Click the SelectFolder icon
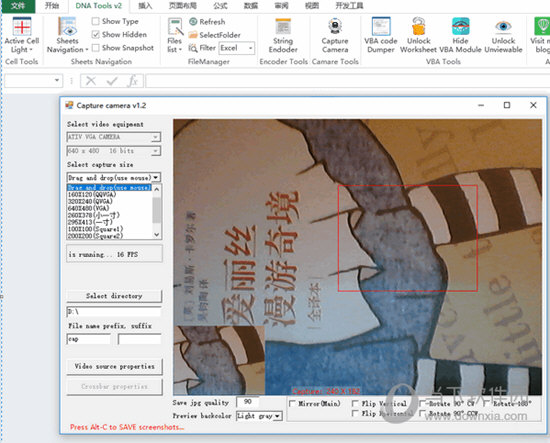The image size is (550, 443). [193, 35]
